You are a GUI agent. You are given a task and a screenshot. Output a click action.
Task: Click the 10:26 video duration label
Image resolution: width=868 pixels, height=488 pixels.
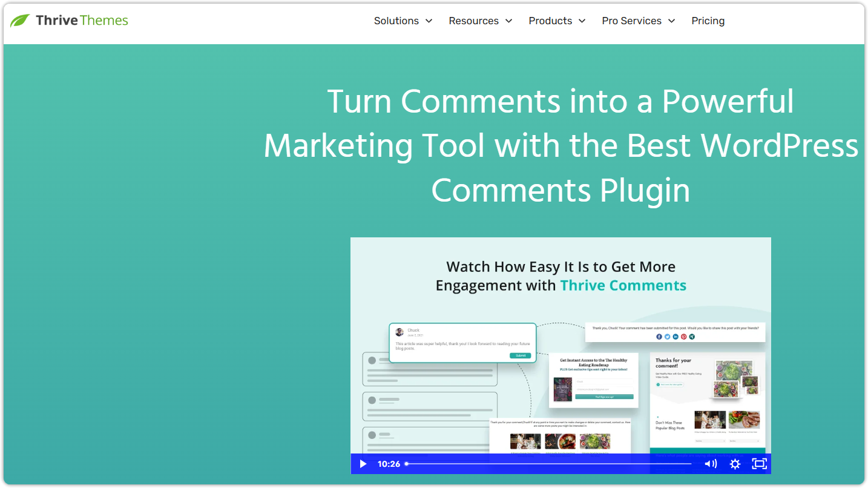tap(389, 464)
